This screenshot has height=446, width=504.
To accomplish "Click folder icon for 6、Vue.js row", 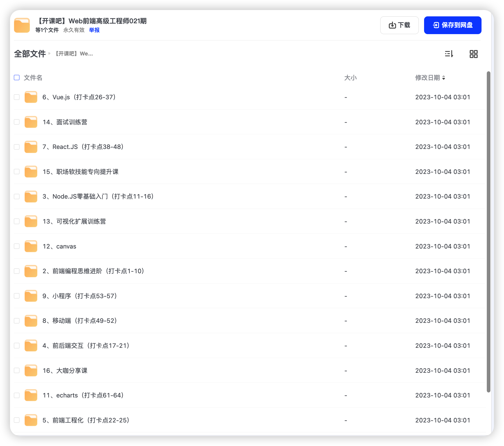I will click(31, 97).
